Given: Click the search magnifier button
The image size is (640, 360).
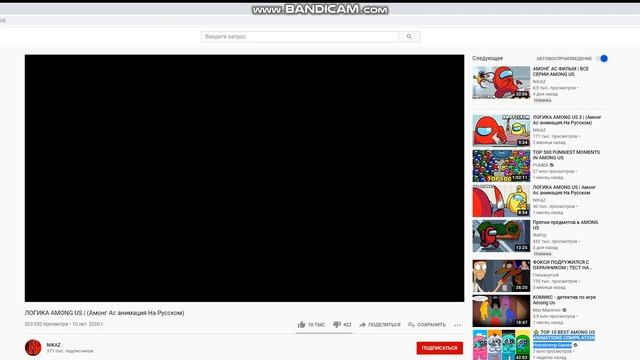Looking at the screenshot, I should pyautogui.click(x=409, y=37).
